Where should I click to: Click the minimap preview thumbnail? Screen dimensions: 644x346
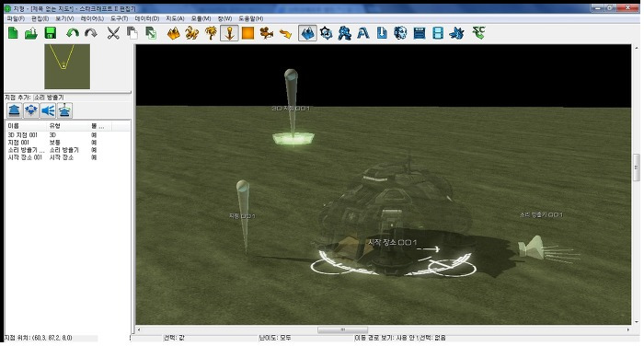67,66
